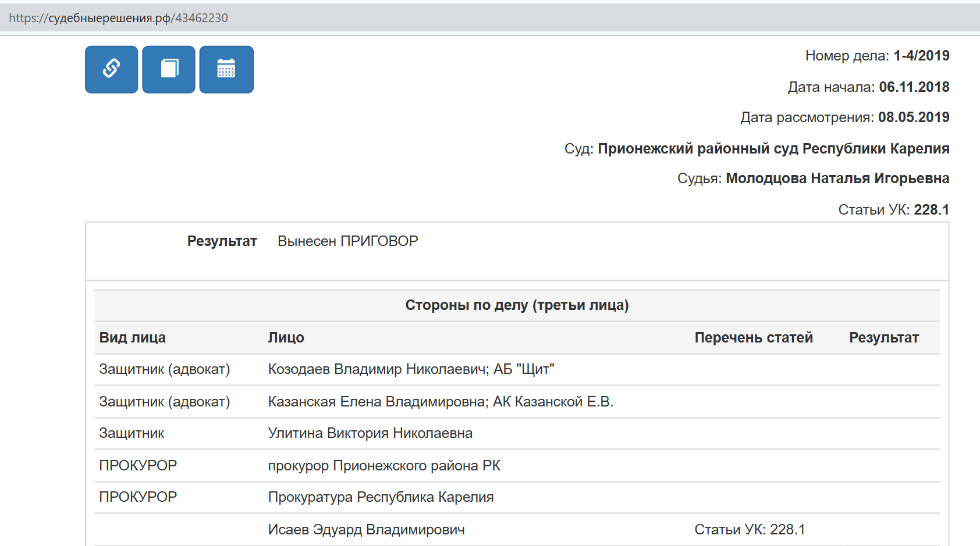Screen dimensions: 980x546
Task: Click 'прокурор Прионежского района РК' entry
Action: [x=384, y=466]
